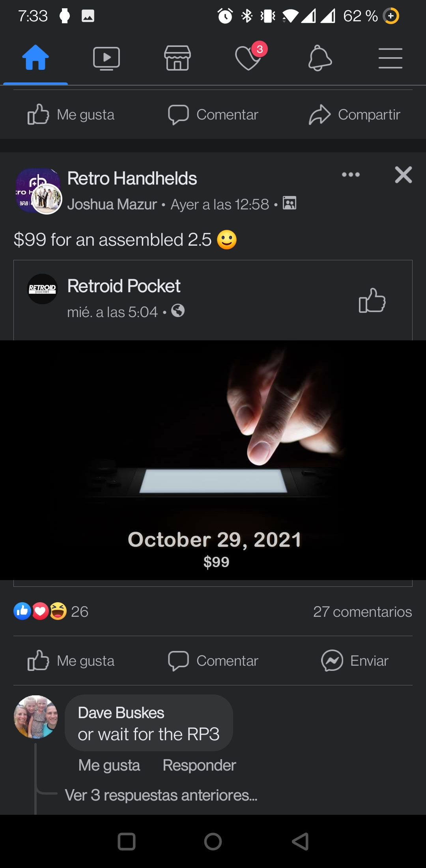Open the Retro Handhelds group name

click(x=132, y=178)
